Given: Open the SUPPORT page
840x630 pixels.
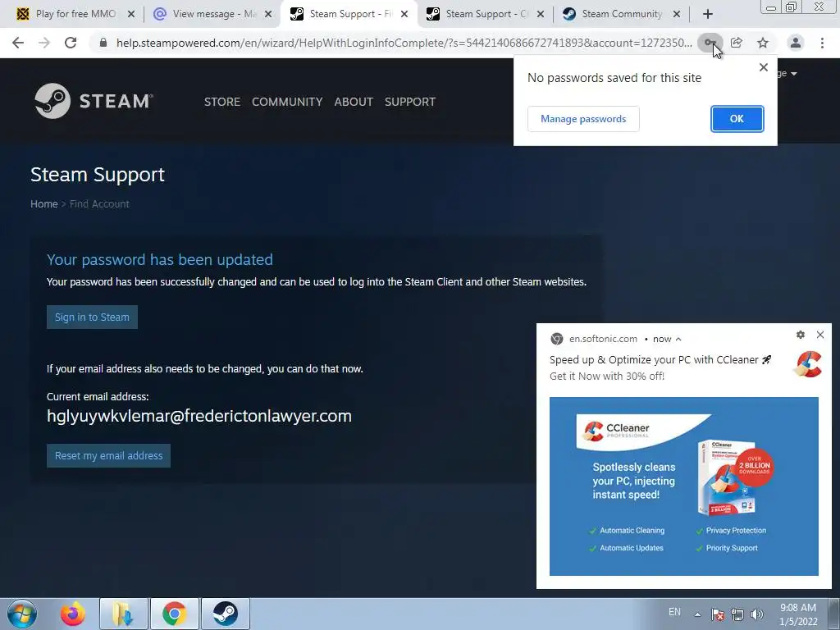Looking at the screenshot, I should coord(410,102).
